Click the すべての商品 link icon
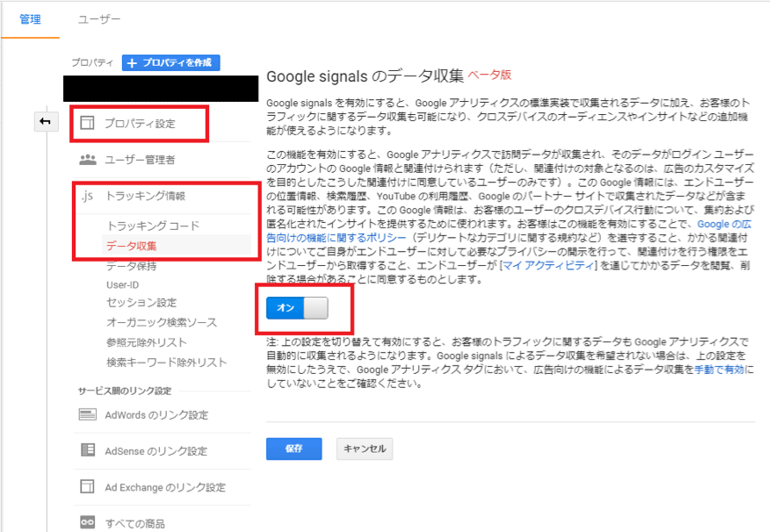Image resolution: width=781 pixels, height=532 pixels. click(x=87, y=523)
